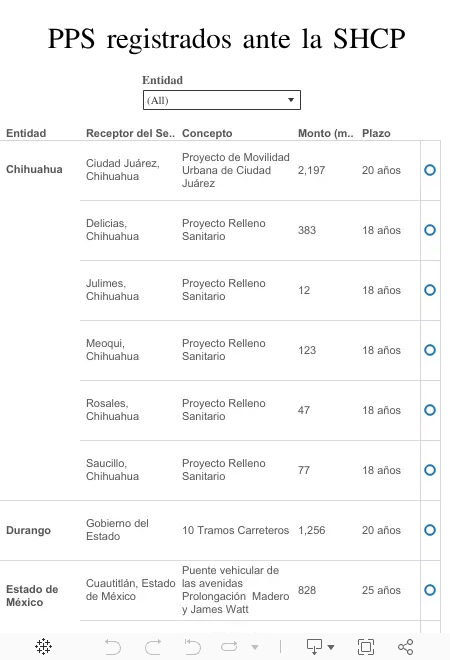Viewport: 450px width, 660px height.
Task: Click the Redo arrow in bottom toolbar
Action: 153,647
